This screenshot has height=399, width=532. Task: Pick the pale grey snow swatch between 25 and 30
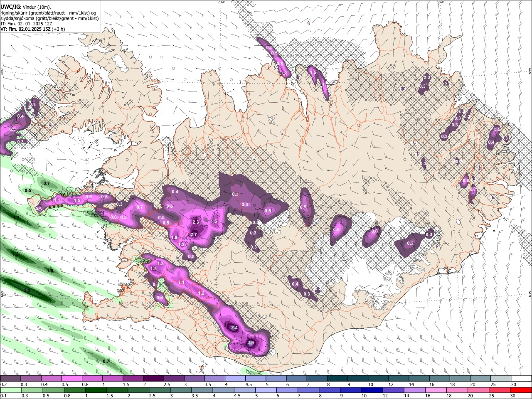501,378
